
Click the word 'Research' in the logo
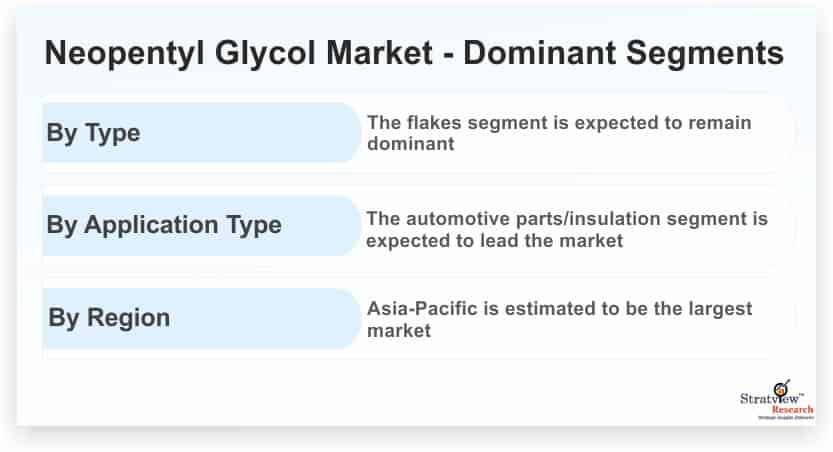point(792,410)
